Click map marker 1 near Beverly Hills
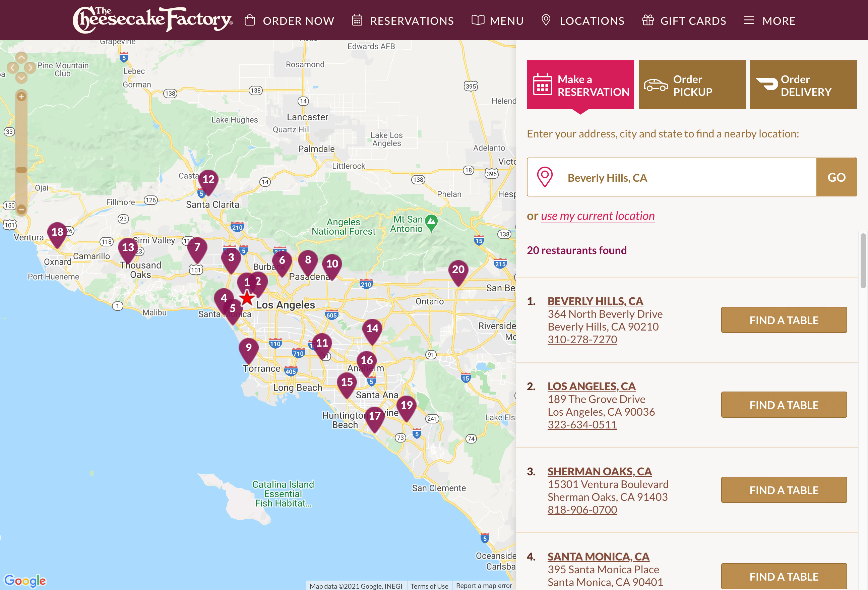 pyautogui.click(x=247, y=283)
